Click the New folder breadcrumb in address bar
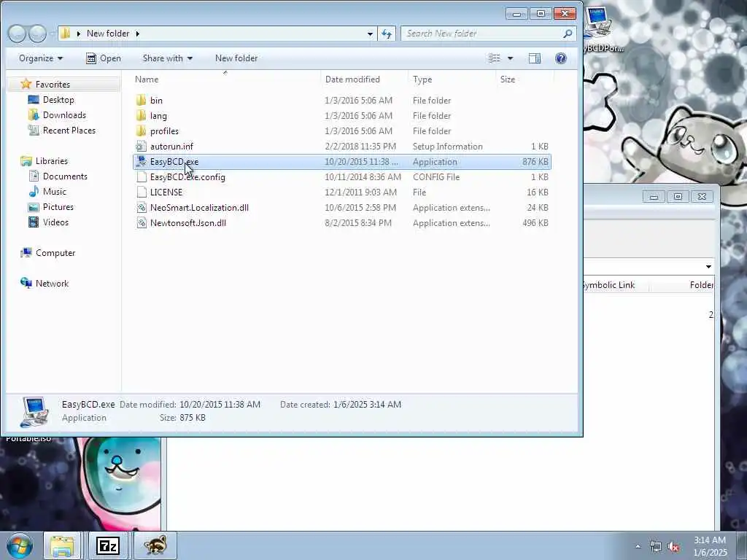This screenshot has height=560, width=747. [x=108, y=34]
